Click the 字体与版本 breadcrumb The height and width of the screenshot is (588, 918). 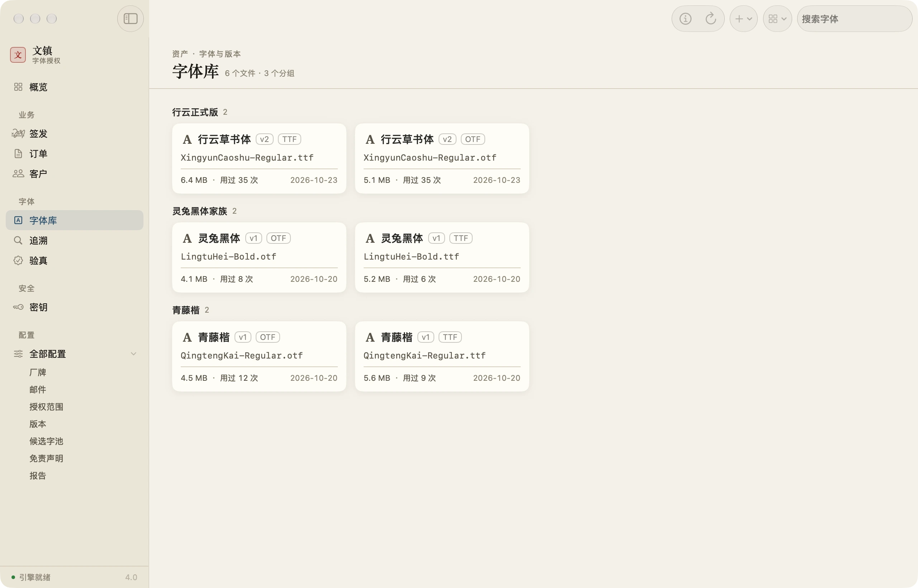(220, 54)
